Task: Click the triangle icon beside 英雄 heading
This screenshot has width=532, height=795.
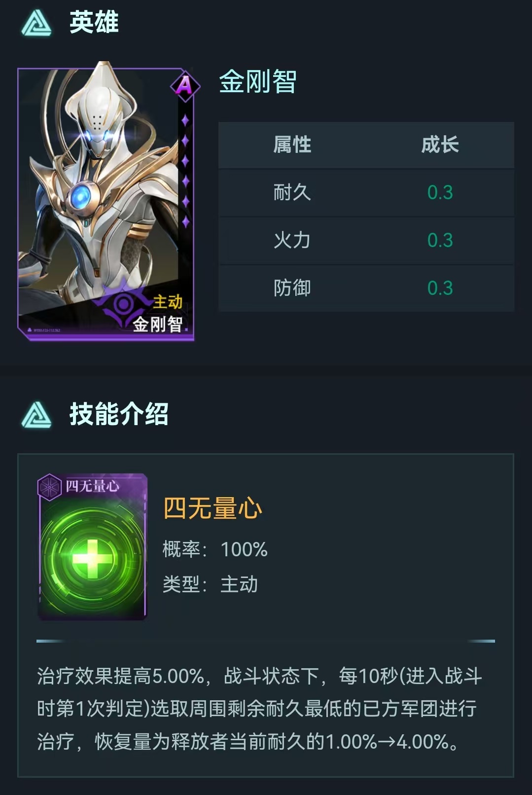Action: tap(36, 23)
